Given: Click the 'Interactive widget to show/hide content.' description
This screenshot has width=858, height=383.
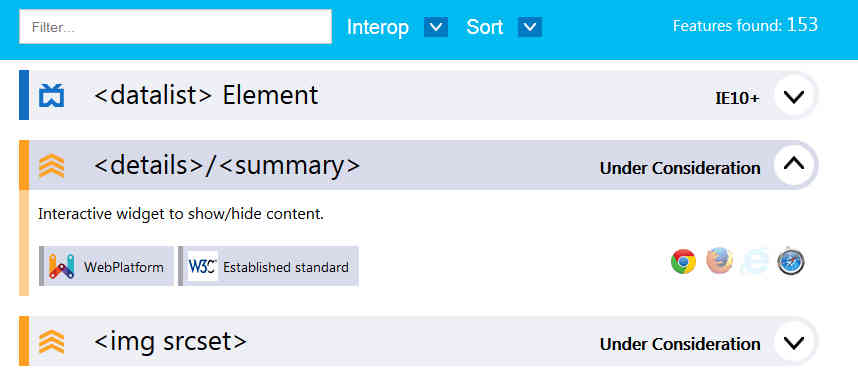Looking at the screenshot, I should pyautogui.click(x=181, y=214).
